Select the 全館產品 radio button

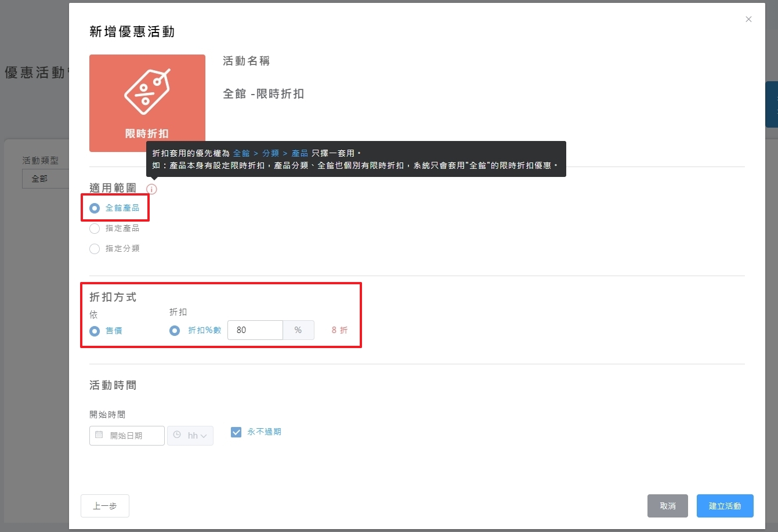click(x=95, y=208)
